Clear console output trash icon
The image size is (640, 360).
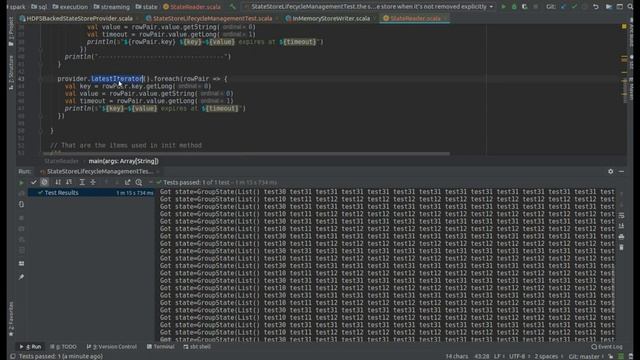[621, 247]
